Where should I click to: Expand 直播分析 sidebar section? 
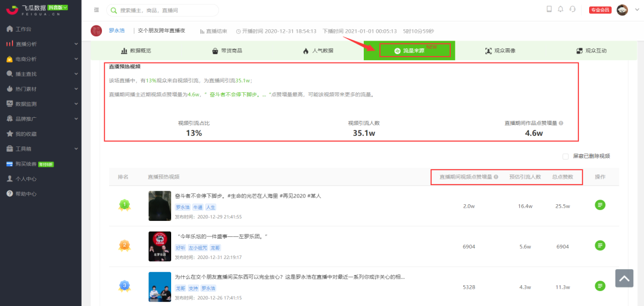point(41,44)
